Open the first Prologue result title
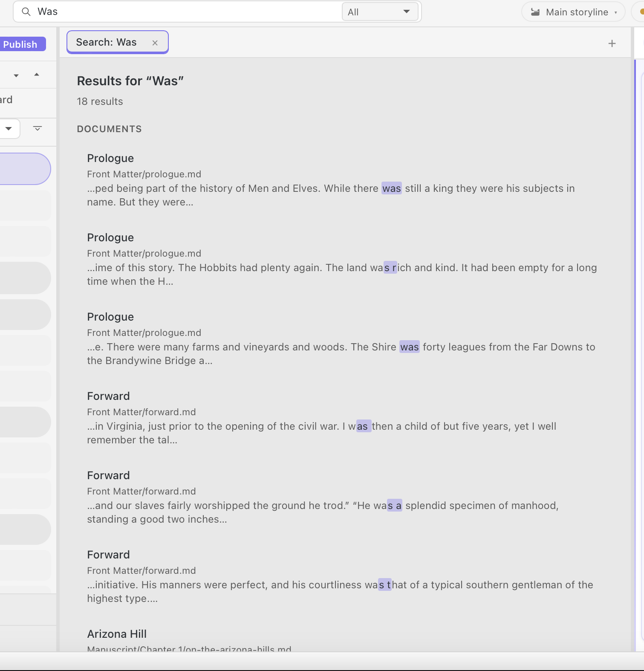This screenshot has height=671, width=644. 110,158
